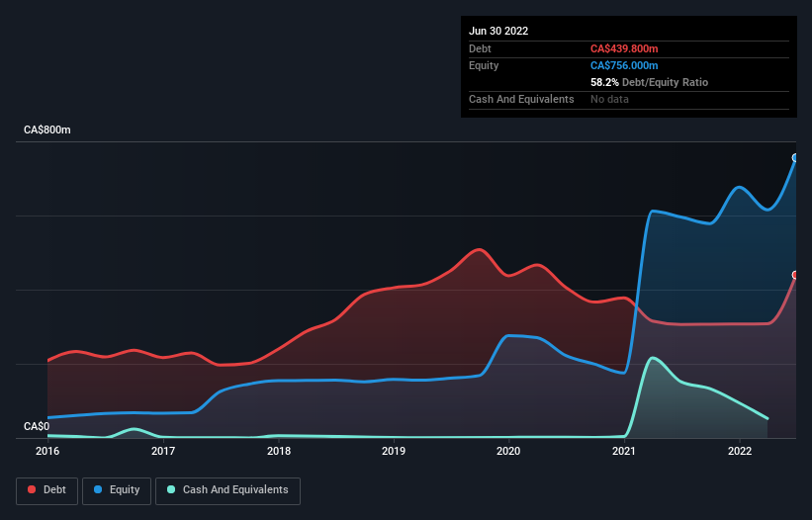
Task: Click the CA$439.800m debt value
Action: 624,48
